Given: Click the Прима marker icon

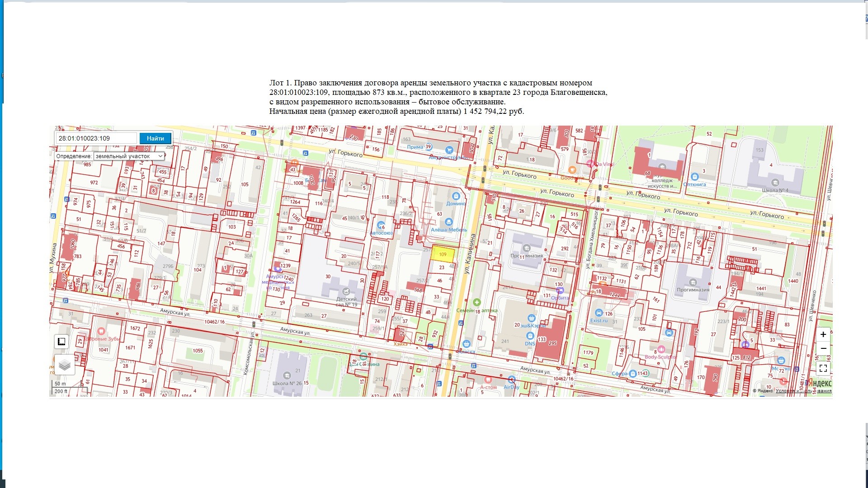Looking at the screenshot, I should tap(428, 147).
